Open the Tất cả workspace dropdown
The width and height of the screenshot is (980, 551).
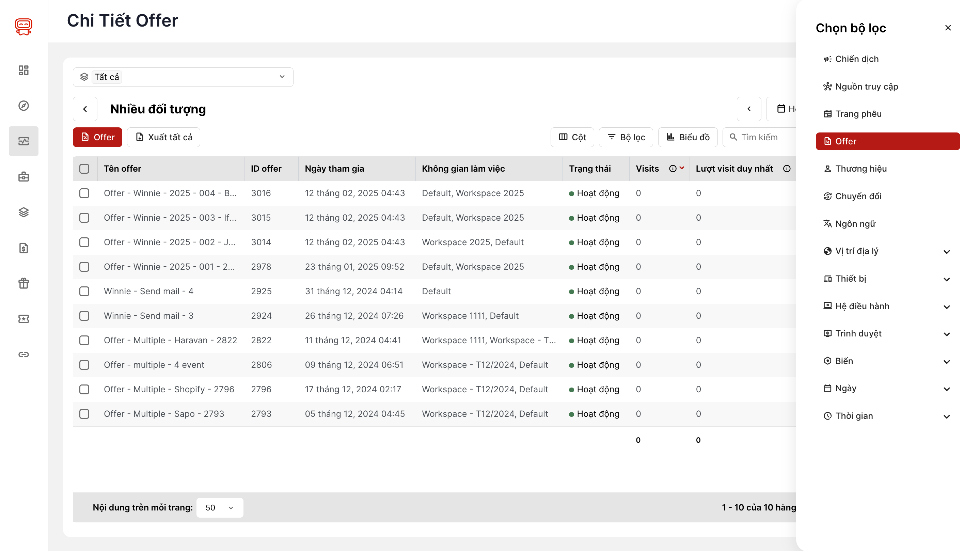[183, 77]
